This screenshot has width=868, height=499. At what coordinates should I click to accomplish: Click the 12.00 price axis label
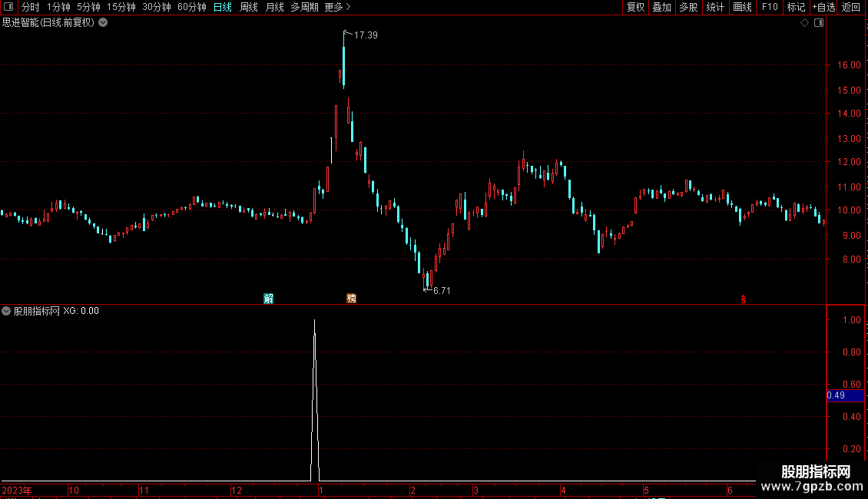pos(849,161)
